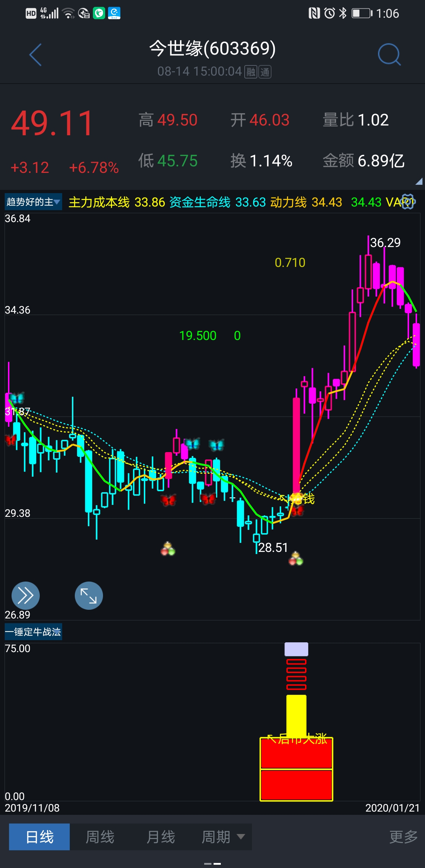Image resolution: width=425 pixels, height=868 pixels.
Task: Select the 日线 daily chart tab
Action: pyautogui.click(x=39, y=837)
